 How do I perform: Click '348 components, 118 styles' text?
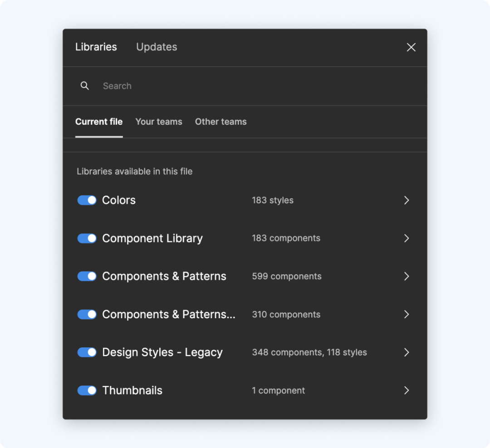[x=309, y=352]
